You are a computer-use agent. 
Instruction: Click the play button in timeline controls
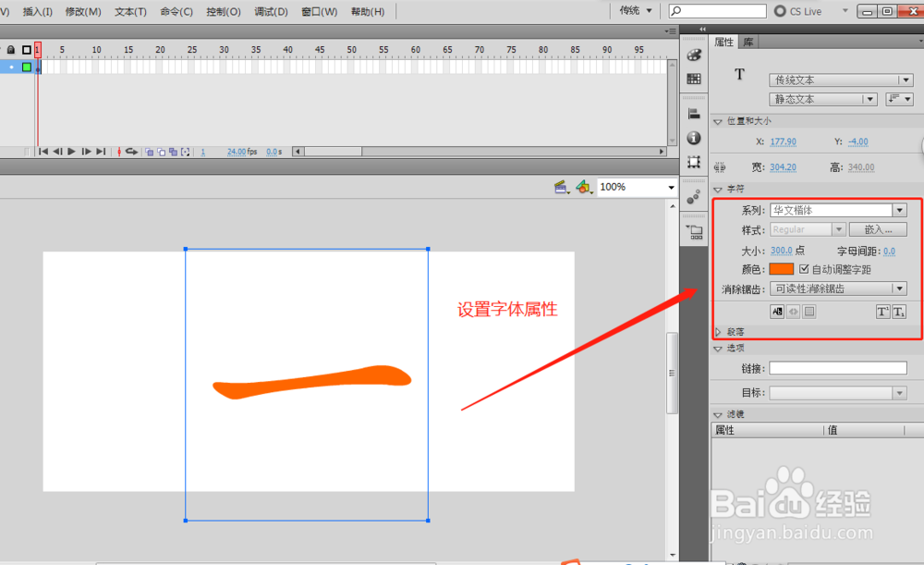[71, 151]
